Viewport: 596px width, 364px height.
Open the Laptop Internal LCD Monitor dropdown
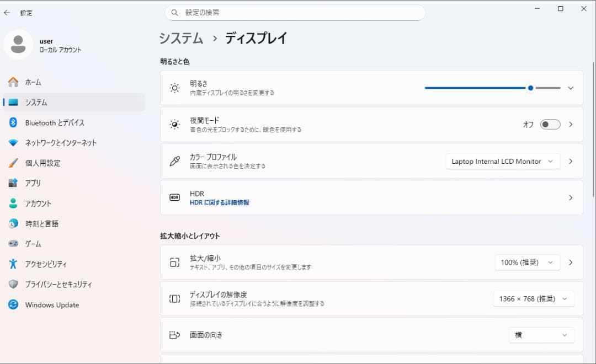502,161
